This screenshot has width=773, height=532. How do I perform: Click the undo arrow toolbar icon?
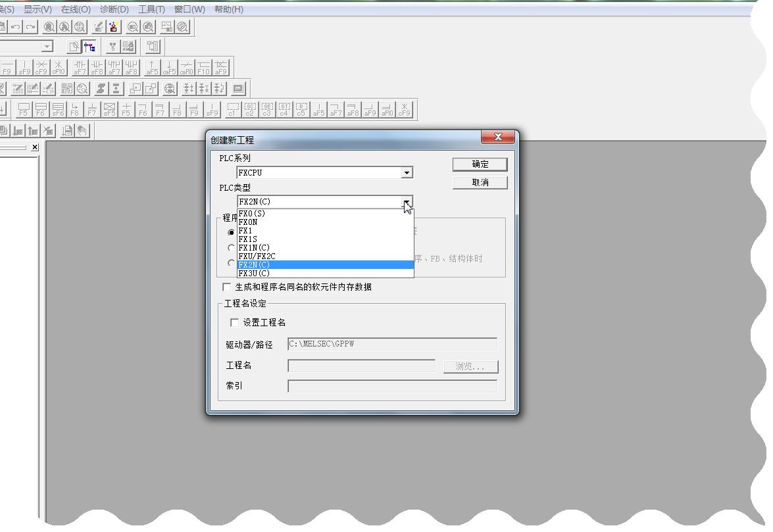15,27
